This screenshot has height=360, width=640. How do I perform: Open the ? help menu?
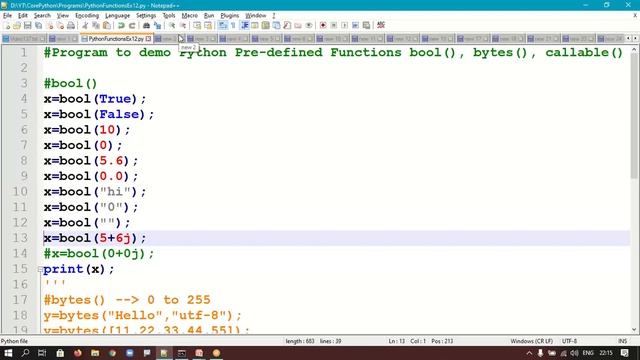(274, 16)
